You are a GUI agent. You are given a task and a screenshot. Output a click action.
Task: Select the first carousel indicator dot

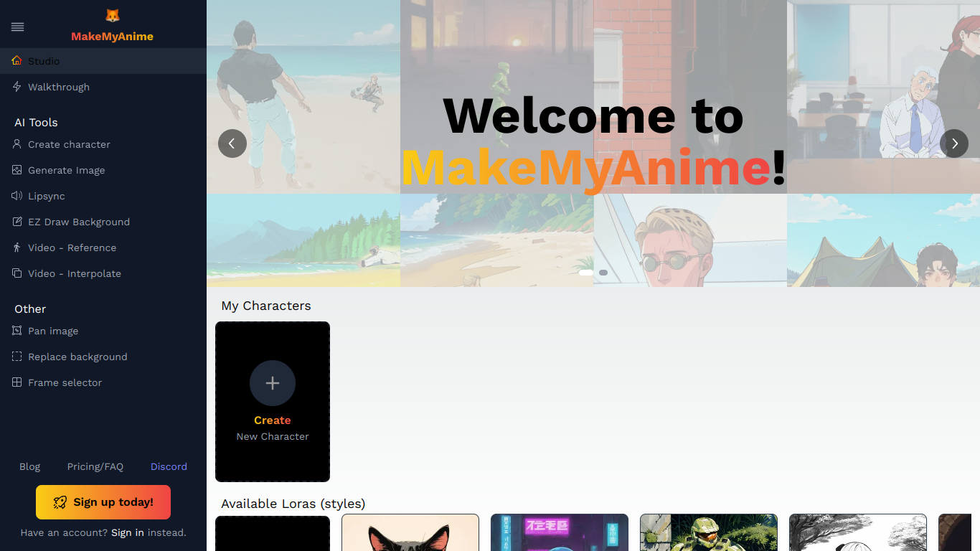[x=586, y=273]
